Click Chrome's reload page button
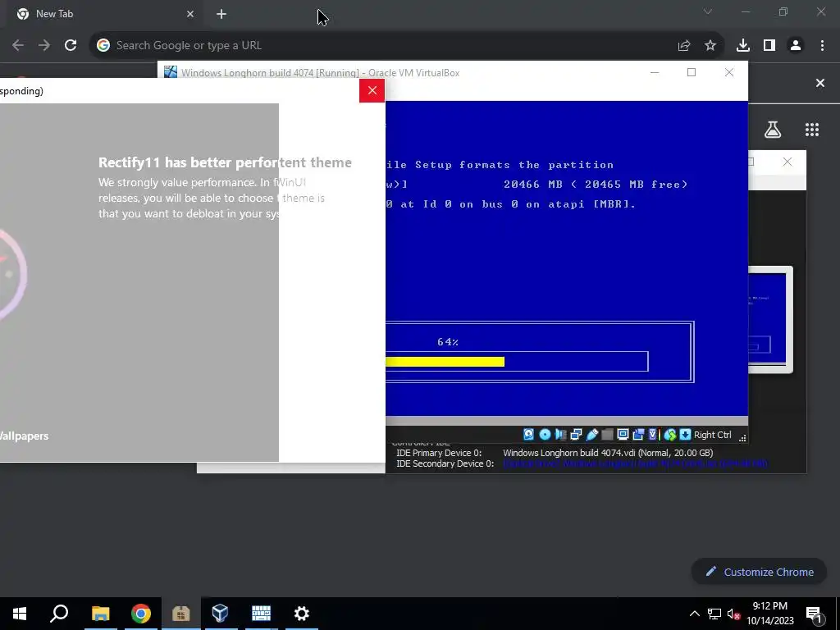The width and height of the screenshot is (840, 630). [x=71, y=46]
